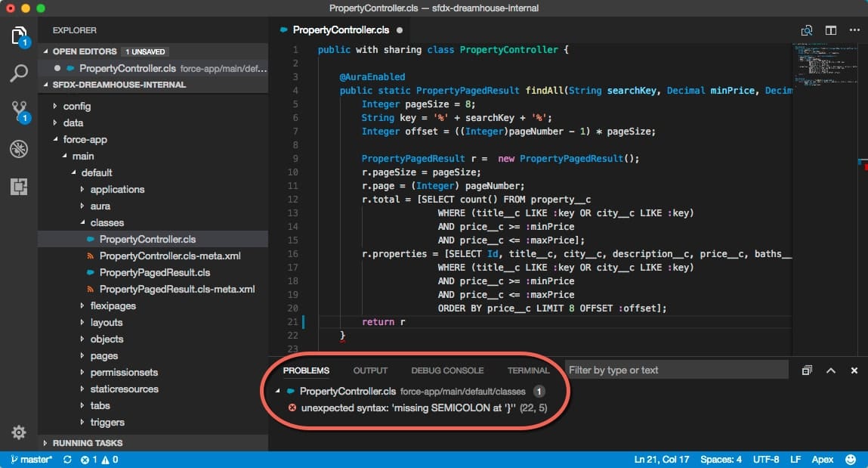Click the @AuraEnabled annotation line
This screenshot has height=468, width=868.
coord(372,77)
